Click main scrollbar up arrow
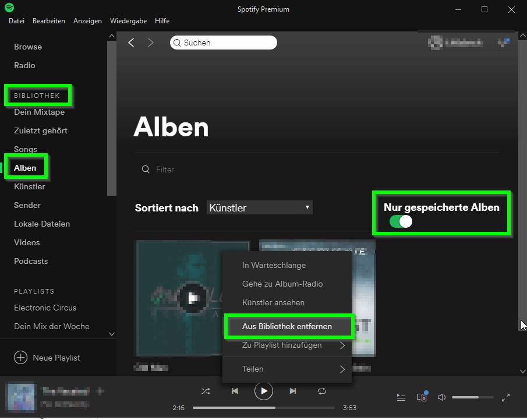The image size is (527, 420). point(522,35)
